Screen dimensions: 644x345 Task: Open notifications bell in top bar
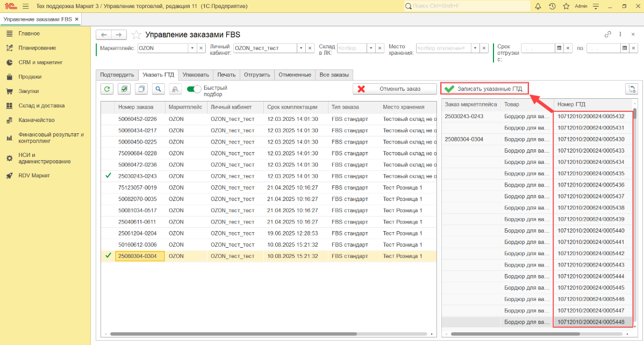point(538,6)
